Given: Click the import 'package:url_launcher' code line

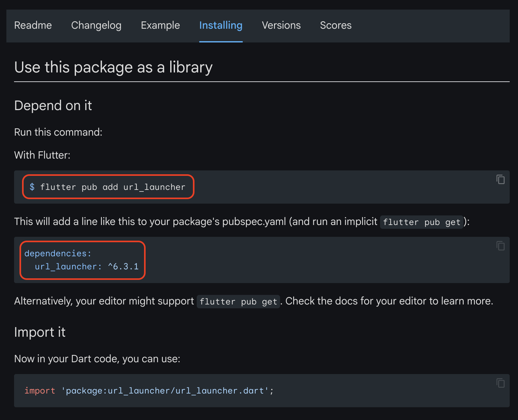Looking at the screenshot, I should click(149, 391).
